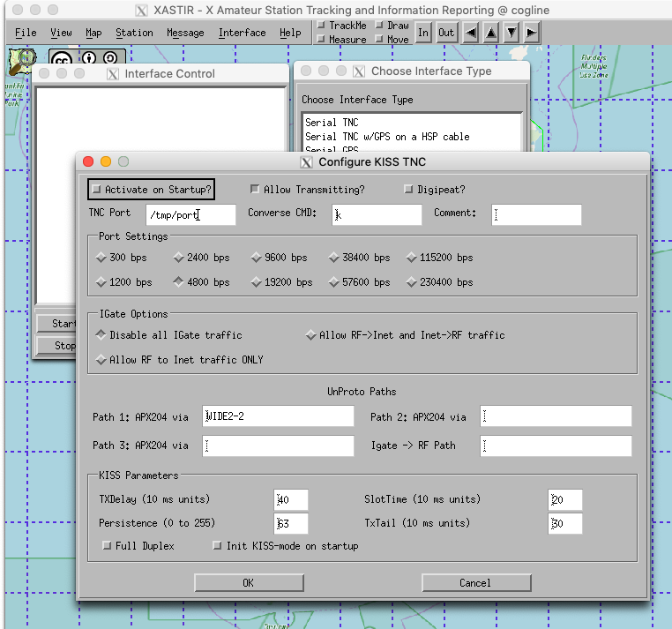The height and width of the screenshot is (629, 672).
Task: Click the Creative Commons CC icon
Action: tap(62, 60)
